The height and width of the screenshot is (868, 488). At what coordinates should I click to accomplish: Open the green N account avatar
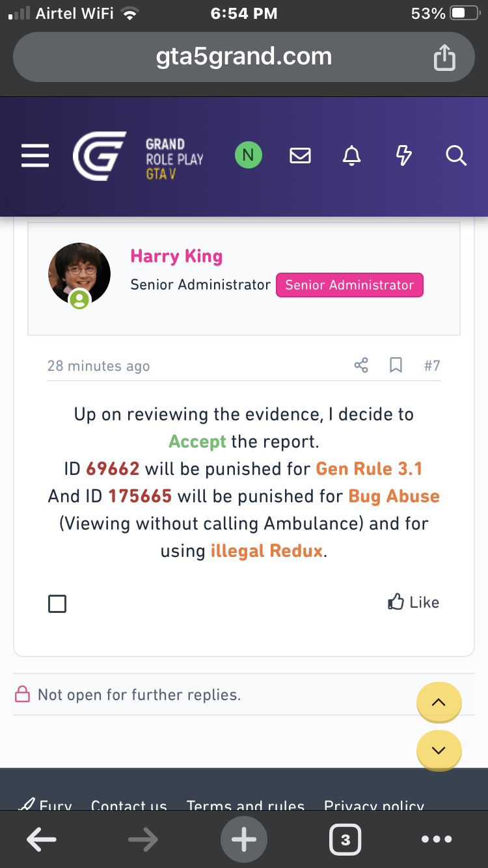pyautogui.click(x=248, y=156)
